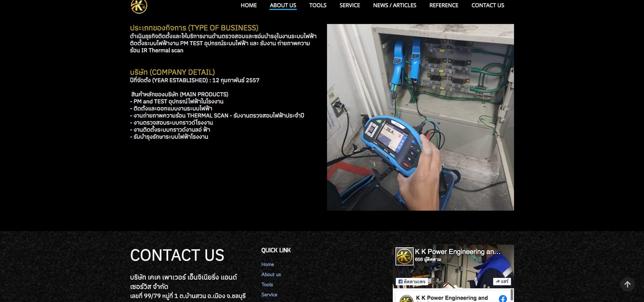Click CONTACT US in the top navigation
Image resolution: width=644 pixels, height=302 pixels.
488,5
